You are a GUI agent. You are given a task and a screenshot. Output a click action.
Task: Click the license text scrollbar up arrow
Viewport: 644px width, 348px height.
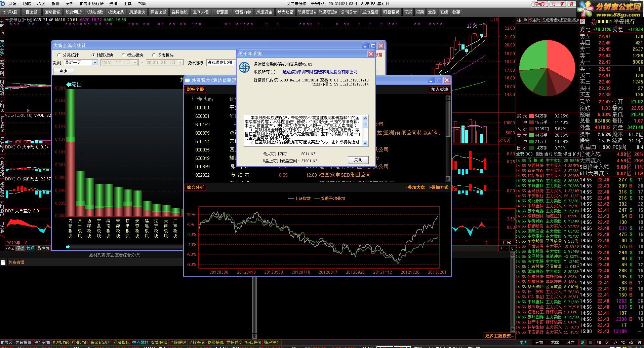[365, 118]
